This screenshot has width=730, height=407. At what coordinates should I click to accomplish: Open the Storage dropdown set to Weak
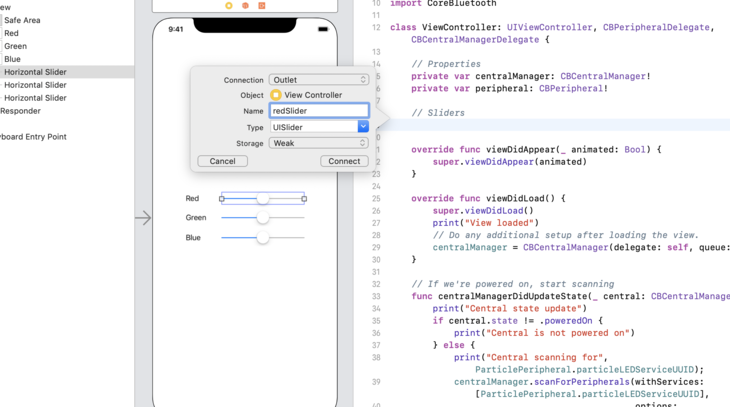coord(319,143)
